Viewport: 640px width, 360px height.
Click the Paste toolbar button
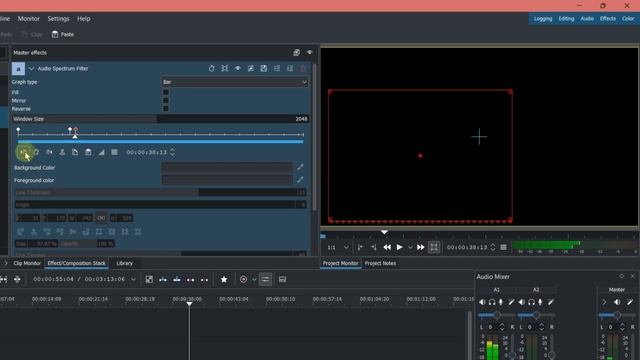(63, 34)
